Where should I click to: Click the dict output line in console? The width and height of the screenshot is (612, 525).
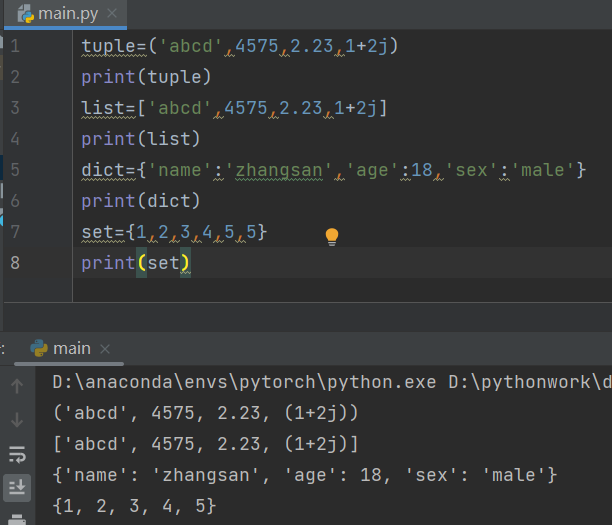click(304, 475)
